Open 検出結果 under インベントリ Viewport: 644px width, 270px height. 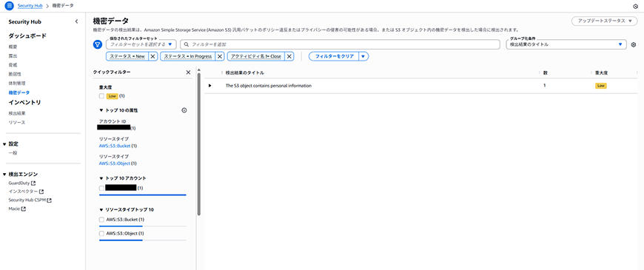point(17,113)
